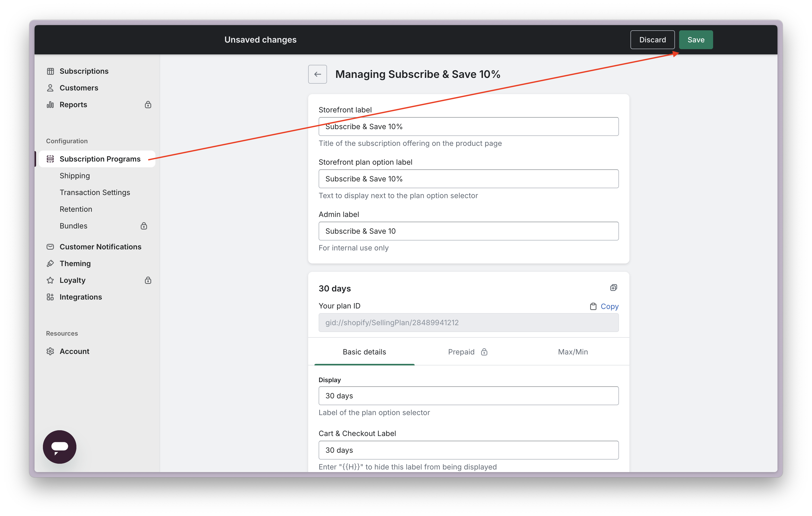The width and height of the screenshot is (812, 516).
Task: Select Subscription Programs menu item
Action: click(97, 159)
